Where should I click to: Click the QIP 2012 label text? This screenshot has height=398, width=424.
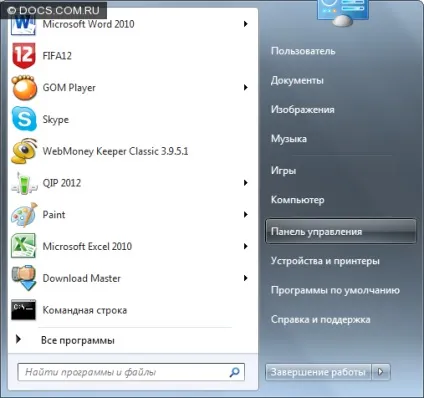[62, 183]
